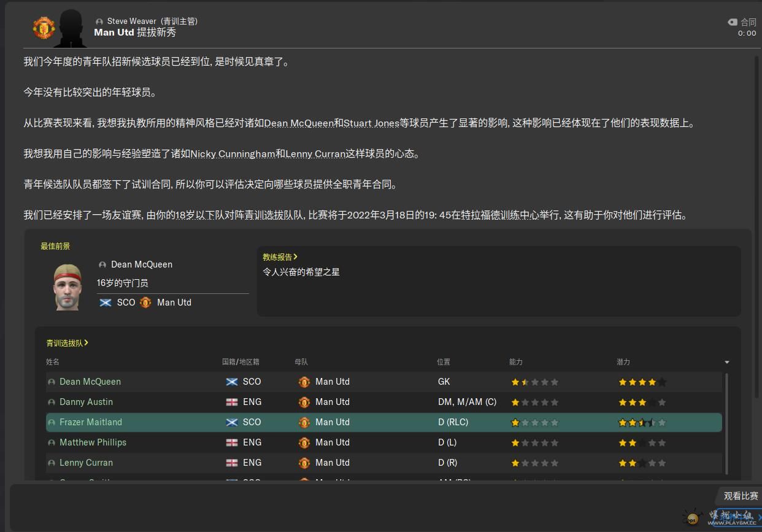This screenshot has width=762, height=532.
Task: Click the intake table vertical scrollbar
Action: coord(727,423)
